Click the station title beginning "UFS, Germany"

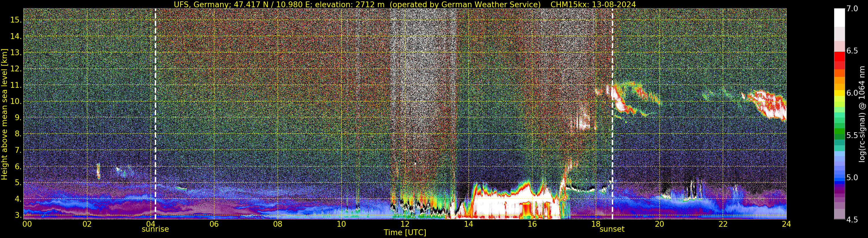[x=357, y=4]
